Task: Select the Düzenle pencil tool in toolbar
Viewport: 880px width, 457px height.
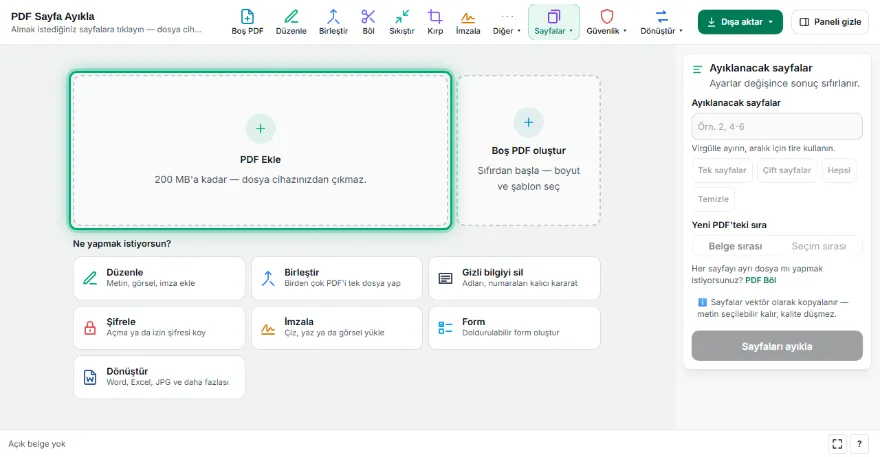Action: [x=291, y=22]
